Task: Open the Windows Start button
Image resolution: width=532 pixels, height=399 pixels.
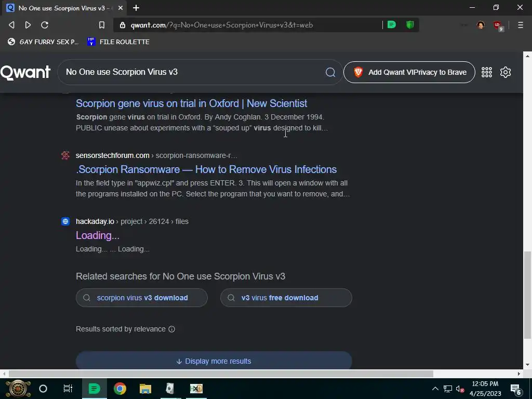Action: click(18, 389)
